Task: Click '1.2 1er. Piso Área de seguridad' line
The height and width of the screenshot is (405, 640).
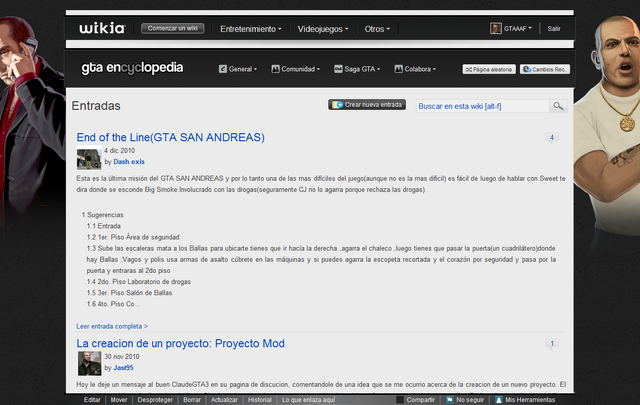Action: [x=133, y=237]
